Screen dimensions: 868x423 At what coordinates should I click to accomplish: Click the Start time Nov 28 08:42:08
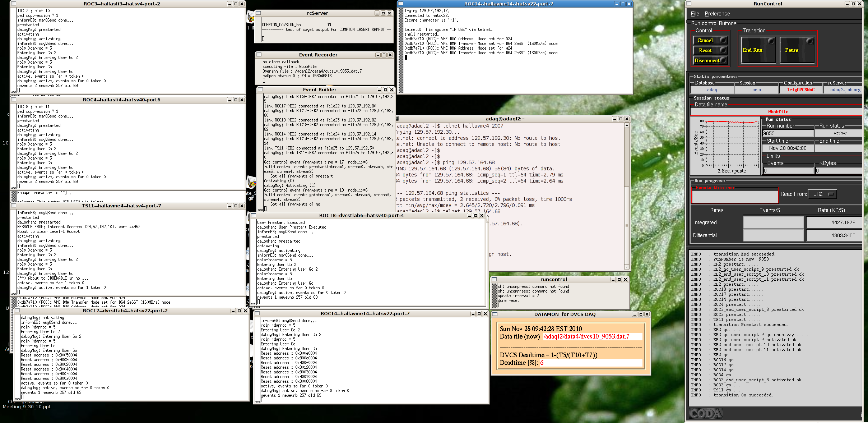click(788, 148)
